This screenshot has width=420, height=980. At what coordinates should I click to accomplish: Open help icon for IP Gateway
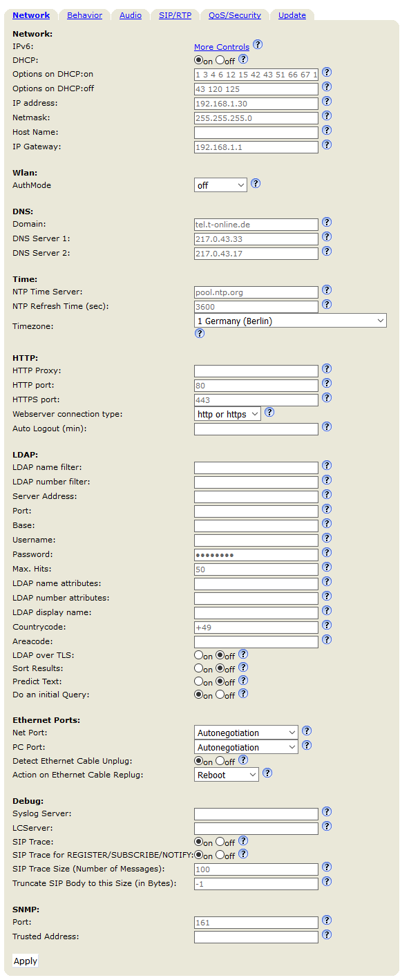click(327, 144)
